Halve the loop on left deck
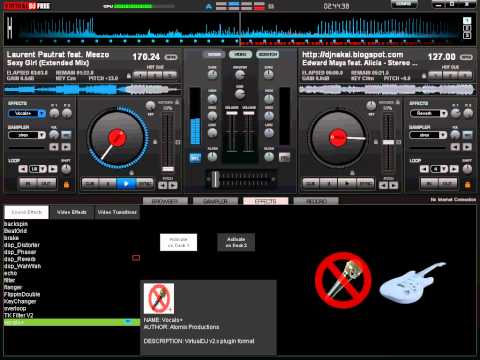Screen dimensions: 480x360 (x=23, y=169)
